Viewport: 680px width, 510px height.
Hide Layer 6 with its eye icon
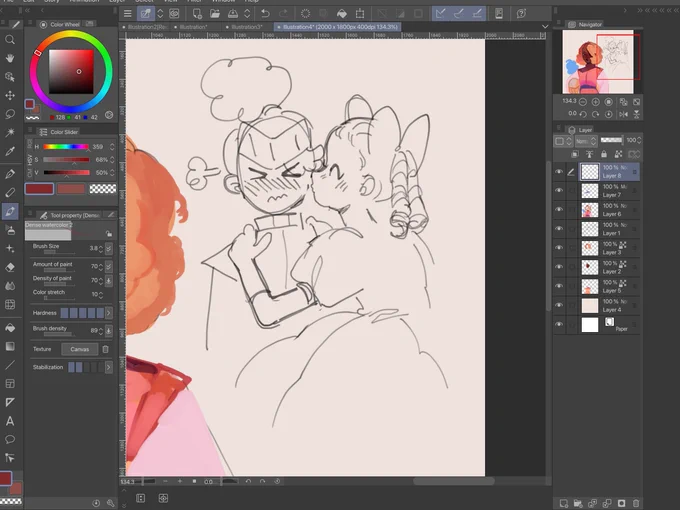click(559, 209)
